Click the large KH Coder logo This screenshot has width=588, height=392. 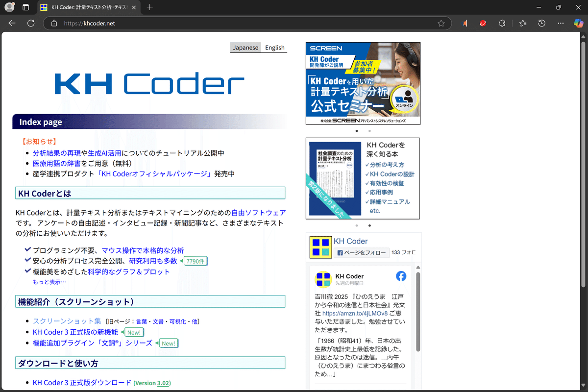point(149,84)
